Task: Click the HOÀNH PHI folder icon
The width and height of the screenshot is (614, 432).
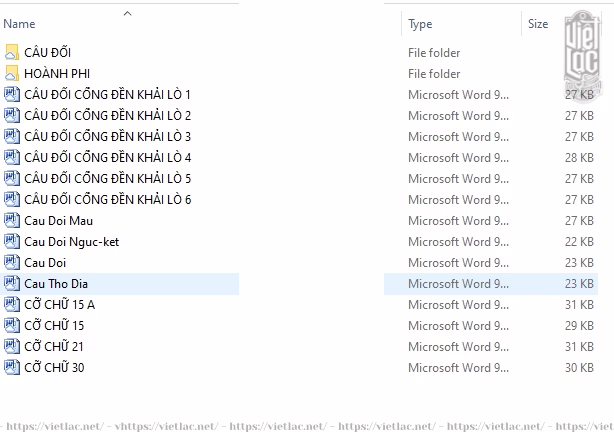Action: (12, 73)
